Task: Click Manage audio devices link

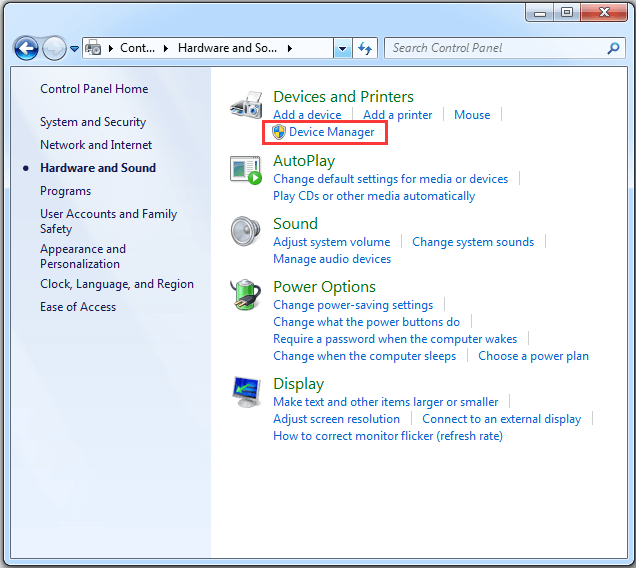Action: coord(332,259)
